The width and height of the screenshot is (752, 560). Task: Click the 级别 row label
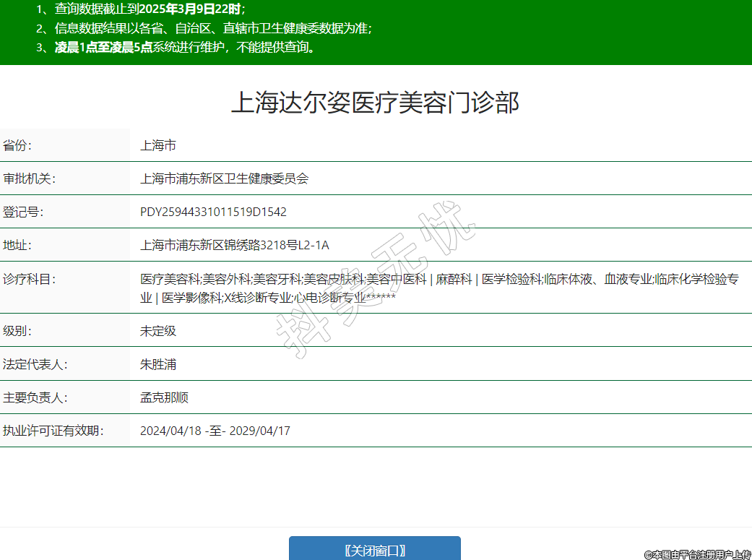click(x=17, y=331)
